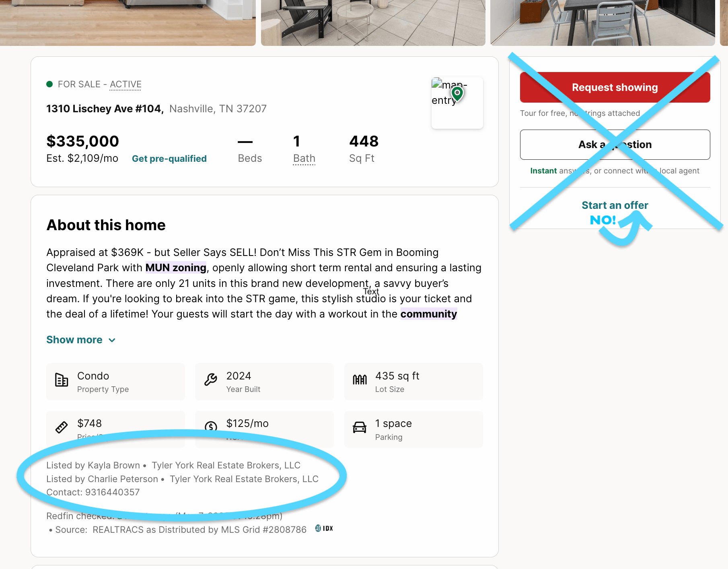Click the chevron next to Show more

(112, 340)
